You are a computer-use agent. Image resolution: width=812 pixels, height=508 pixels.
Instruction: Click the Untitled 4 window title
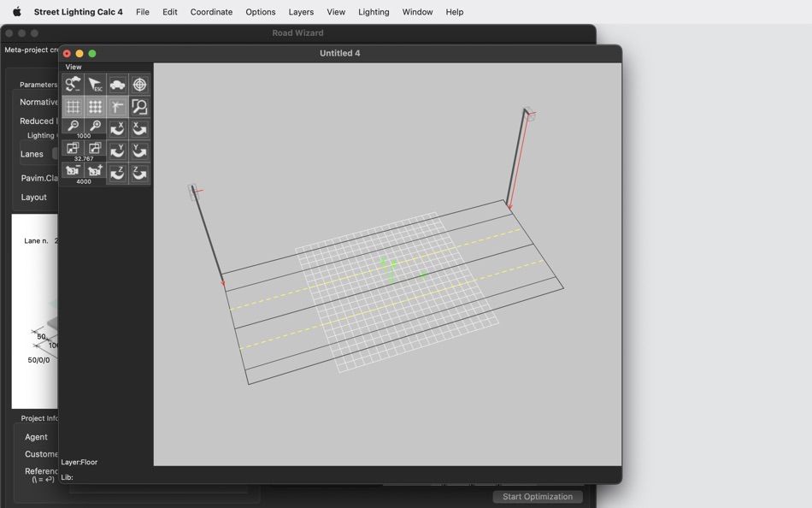pyautogui.click(x=339, y=53)
